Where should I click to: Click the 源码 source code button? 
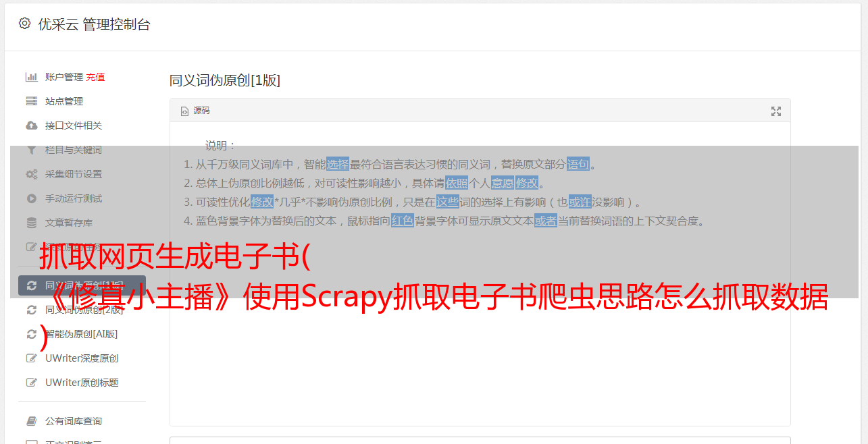click(x=195, y=111)
